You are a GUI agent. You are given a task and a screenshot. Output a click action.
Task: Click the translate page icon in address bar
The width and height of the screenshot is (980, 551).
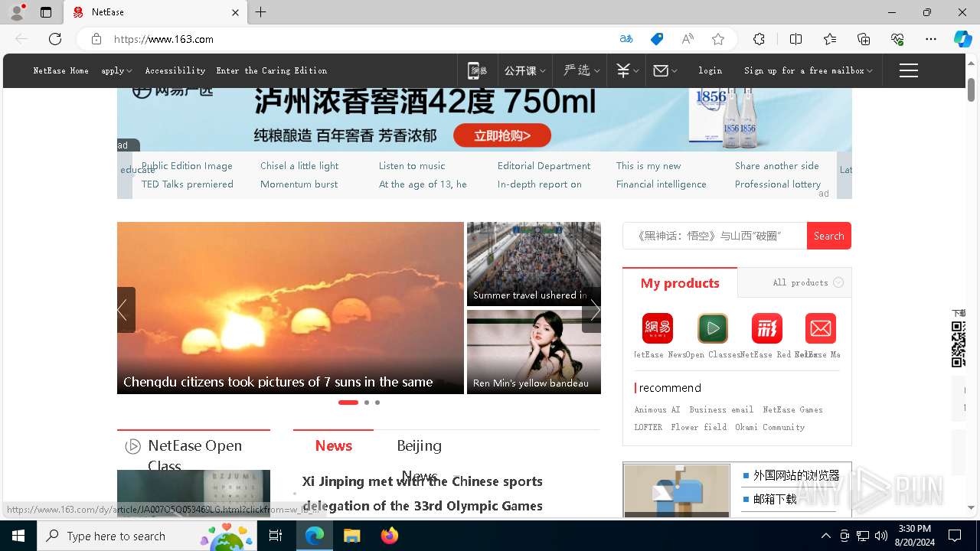(626, 39)
